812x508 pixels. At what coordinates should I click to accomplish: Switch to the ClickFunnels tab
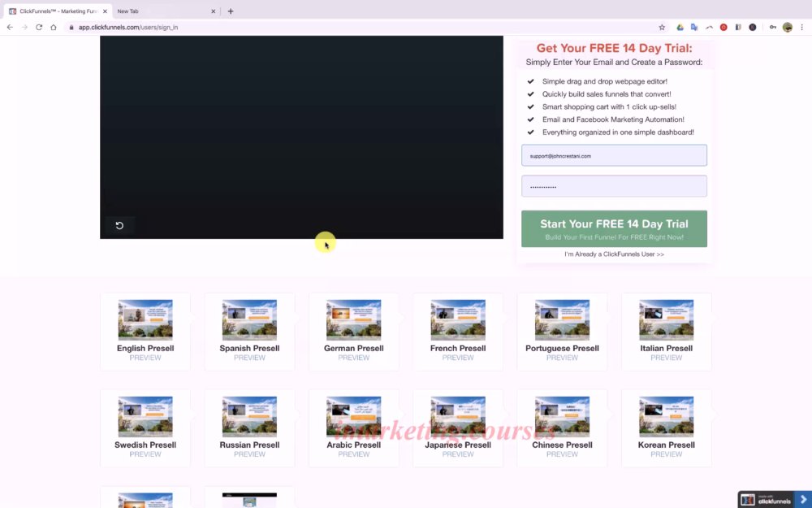[x=57, y=11]
